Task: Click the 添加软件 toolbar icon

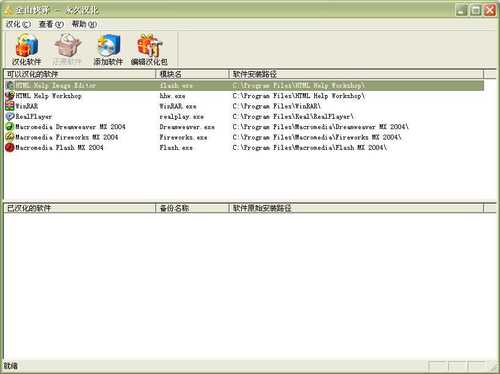Action: coord(108,49)
